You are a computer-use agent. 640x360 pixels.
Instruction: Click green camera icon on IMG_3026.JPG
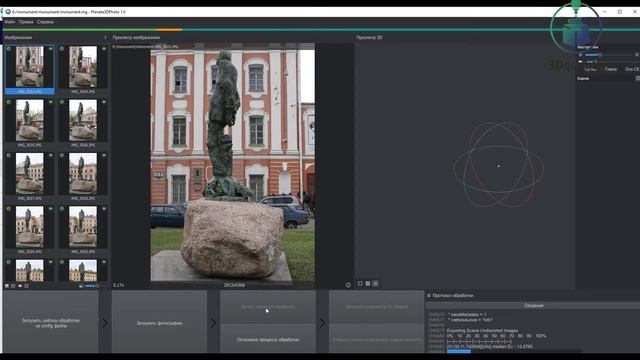(x=104, y=102)
